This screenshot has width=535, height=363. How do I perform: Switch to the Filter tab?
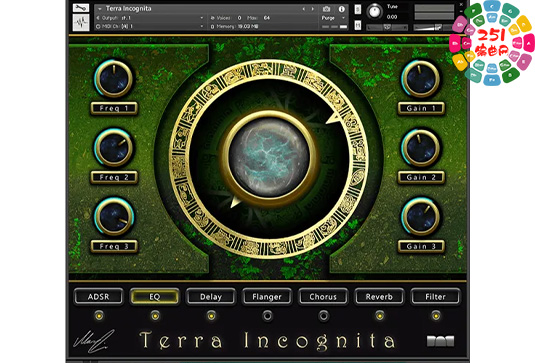pos(435,296)
